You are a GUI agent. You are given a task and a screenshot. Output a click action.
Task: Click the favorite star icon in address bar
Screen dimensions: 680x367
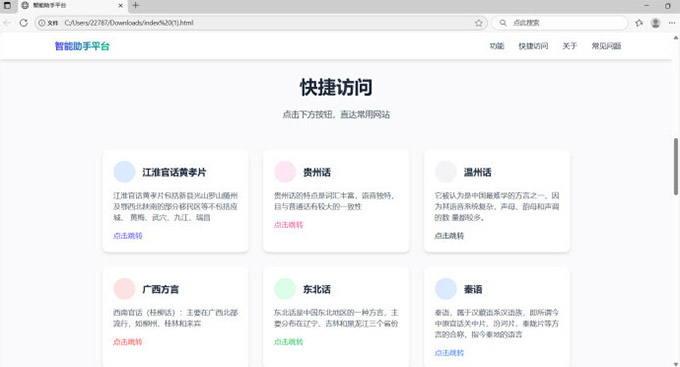pyautogui.click(x=478, y=23)
